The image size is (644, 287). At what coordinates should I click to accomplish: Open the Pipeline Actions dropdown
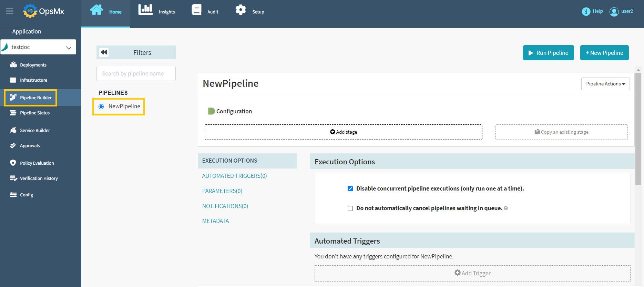point(605,84)
